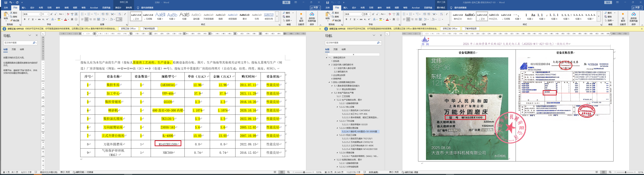Toggle strikethrough in the left window ribbon
This screenshot has width=644, height=175.
39,19
